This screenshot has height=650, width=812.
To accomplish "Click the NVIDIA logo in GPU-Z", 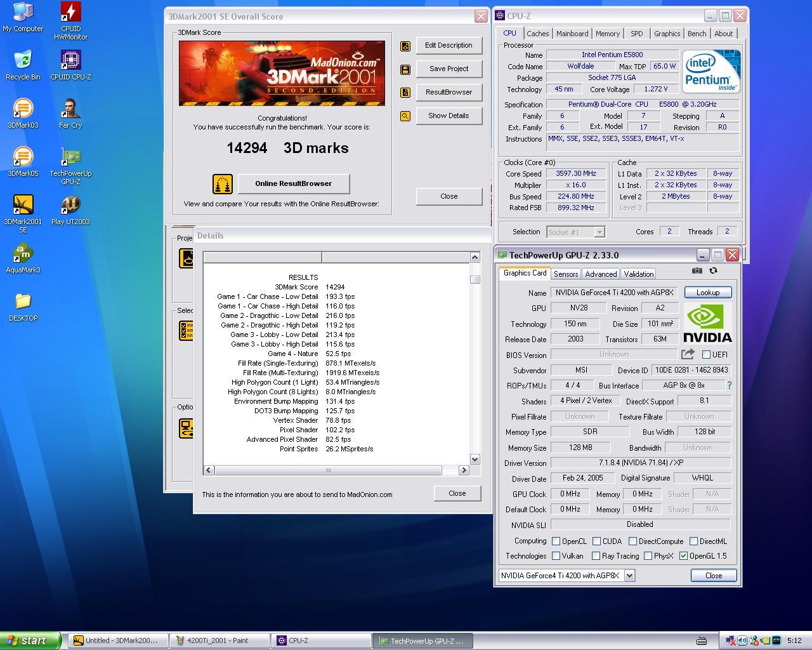I will [707, 323].
